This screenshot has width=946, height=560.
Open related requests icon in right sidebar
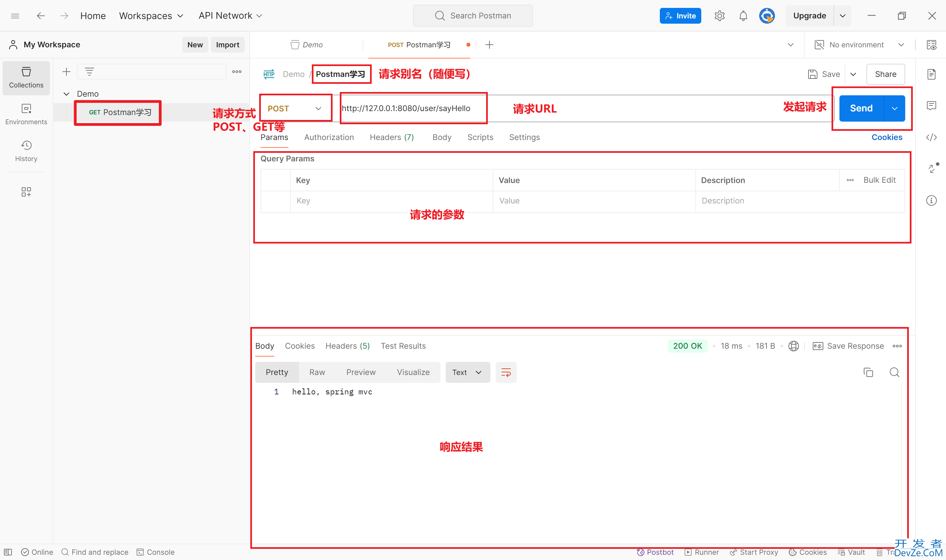pos(932,168)
